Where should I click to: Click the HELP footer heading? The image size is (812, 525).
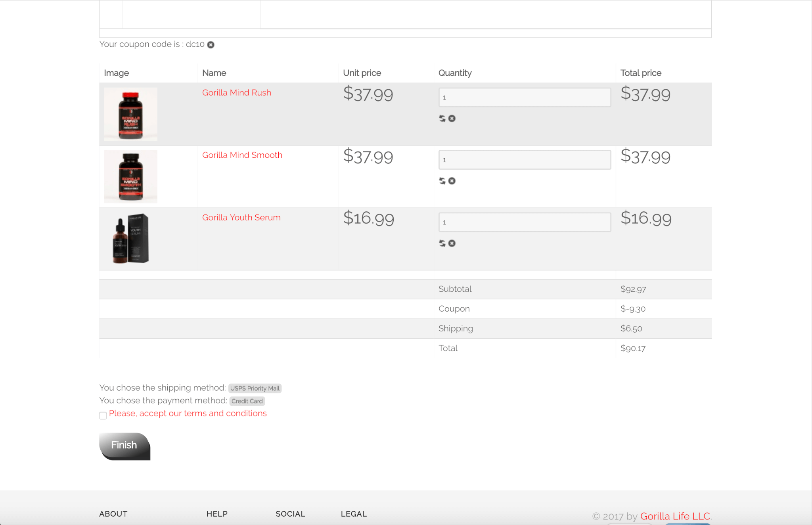(x=217, y=514)
